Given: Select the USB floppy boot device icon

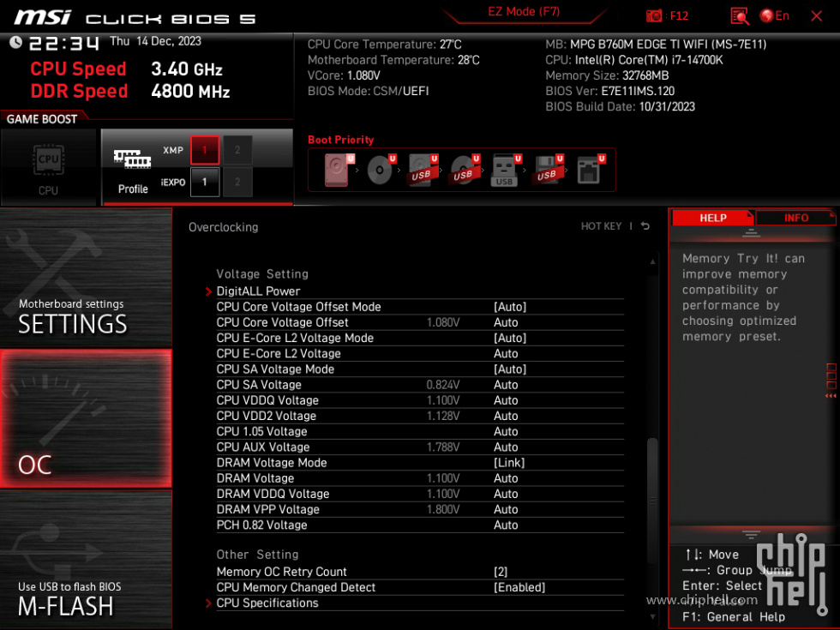Looking at the screenshot, I should tap(548, 170).
